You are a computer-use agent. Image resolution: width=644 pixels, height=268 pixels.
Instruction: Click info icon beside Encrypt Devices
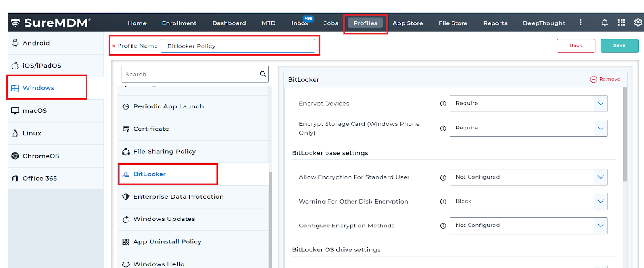pyautogui.click(x=443, y=104)
